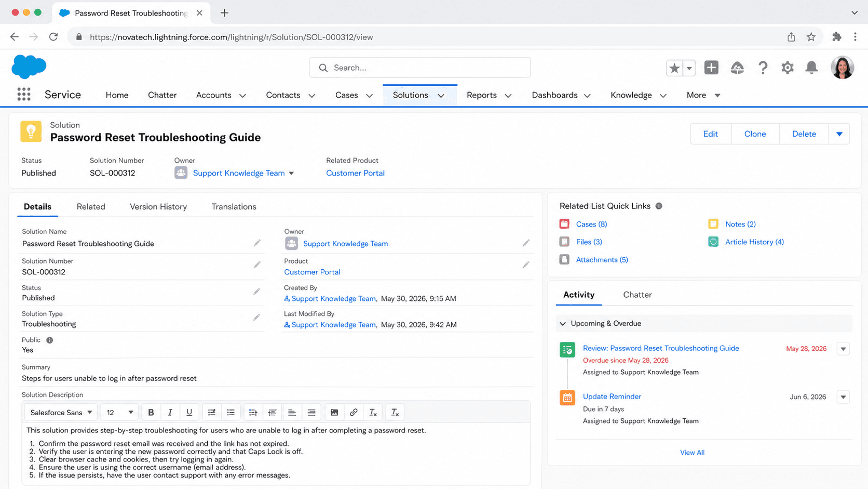Open Favorites list dropdown arrow

tap(689, 68)
